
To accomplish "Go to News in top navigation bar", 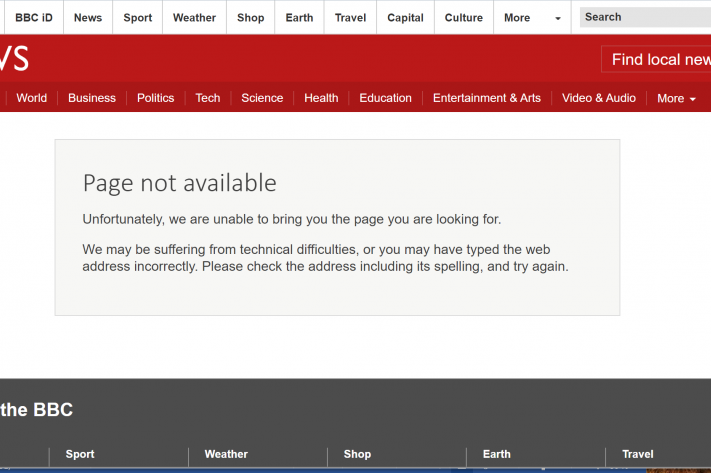I will point(88,18).
